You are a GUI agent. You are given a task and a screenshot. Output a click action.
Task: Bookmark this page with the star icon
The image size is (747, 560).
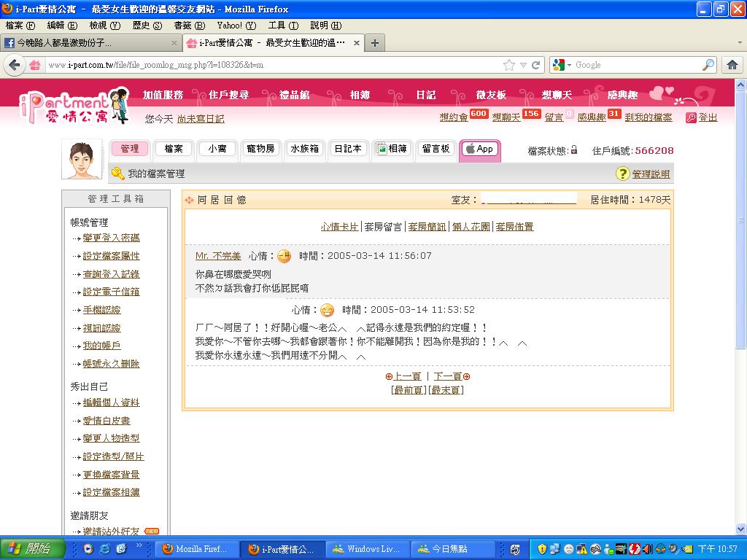point(509,65)
